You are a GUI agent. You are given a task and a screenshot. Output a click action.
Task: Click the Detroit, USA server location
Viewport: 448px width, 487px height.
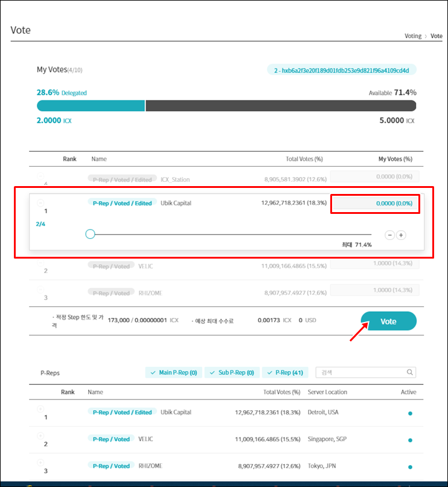(x=323, y=412)
